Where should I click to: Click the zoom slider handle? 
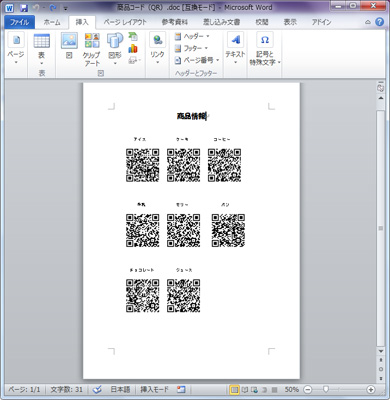pyautogui.click(x=326, y=389)
